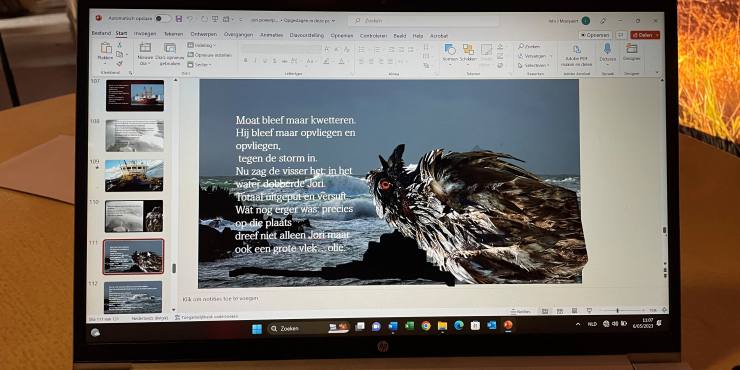Expand the Indeling layout dropdown
740x370 pixels.
tap(202, 45)
